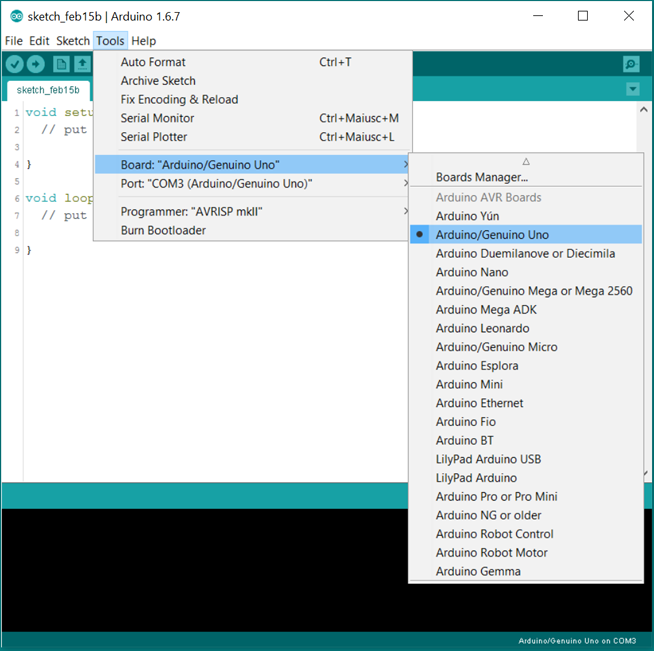Choose Burn Bootloader
The height and width of the screenshot is (651, 654).
pyautogui.click(x=253, y=230)
